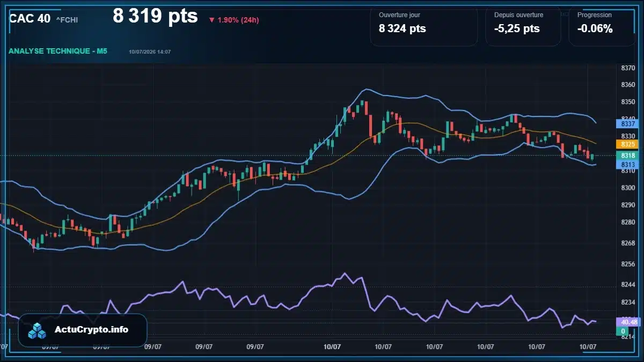Click the 8280 price axis label
This screenshot has width=644, height=362.
[x=628, y=222]
